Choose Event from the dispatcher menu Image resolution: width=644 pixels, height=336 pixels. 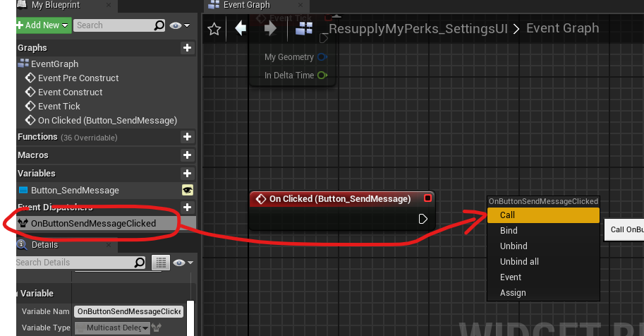[x=543, y=277]
